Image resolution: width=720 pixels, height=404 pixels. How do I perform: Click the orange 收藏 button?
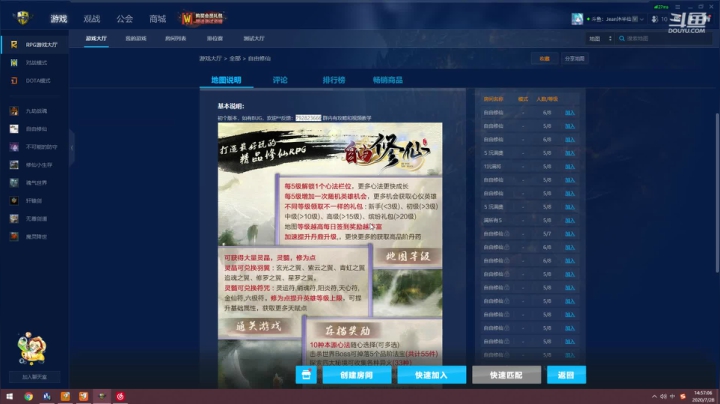coord(545,59)
